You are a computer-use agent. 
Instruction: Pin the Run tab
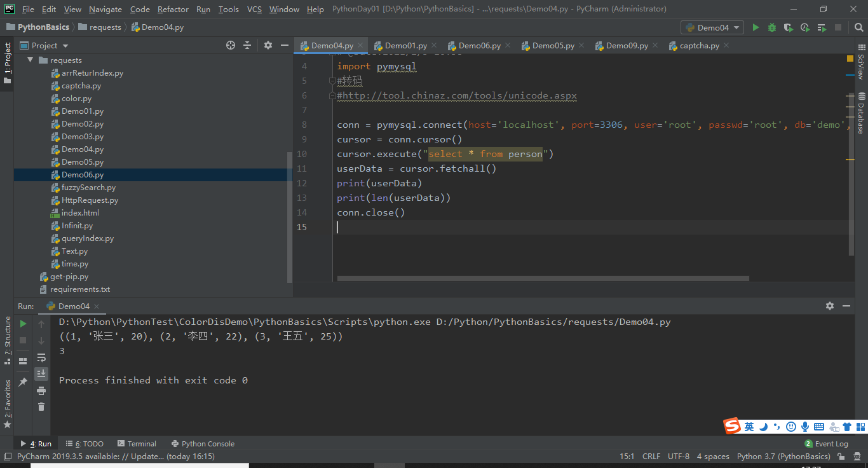(23, 382)
